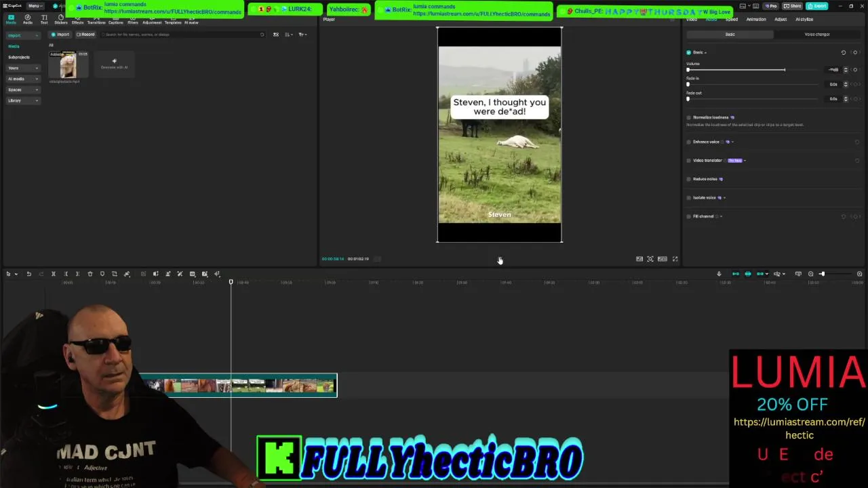Add keyframe for Volume
The image size is (868, 488).
(855, 70)
